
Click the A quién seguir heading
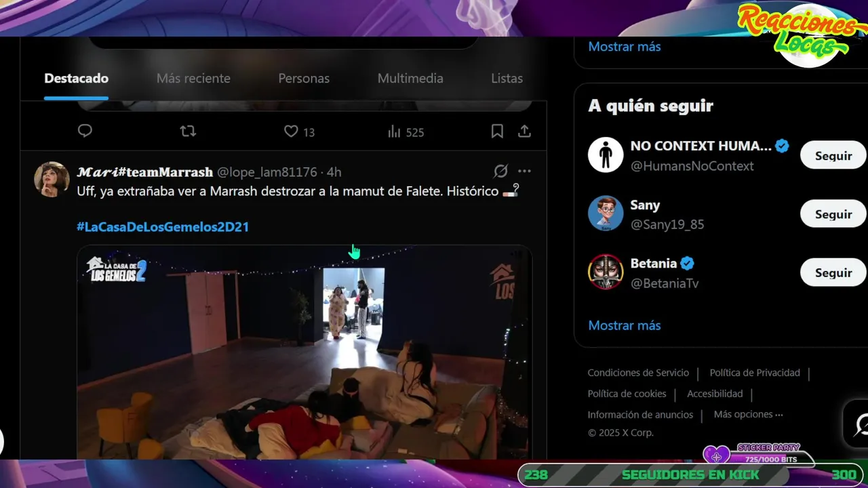click(651, 106)
